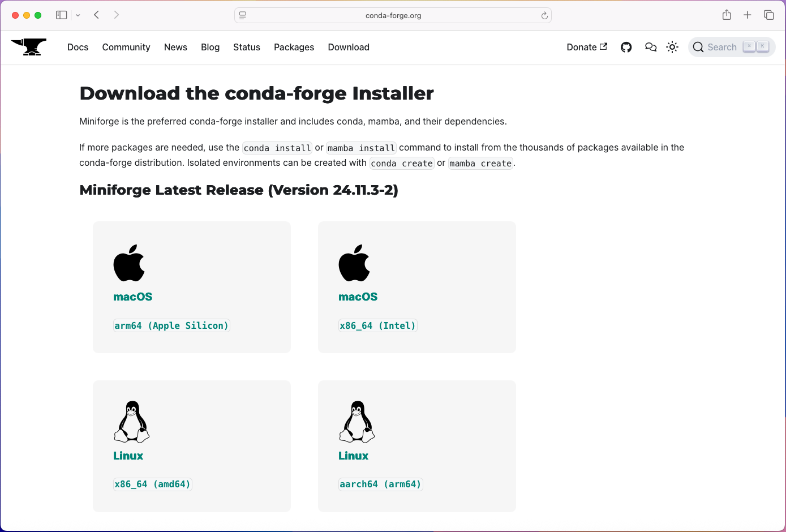Open the Community menu item

[126, 48]
